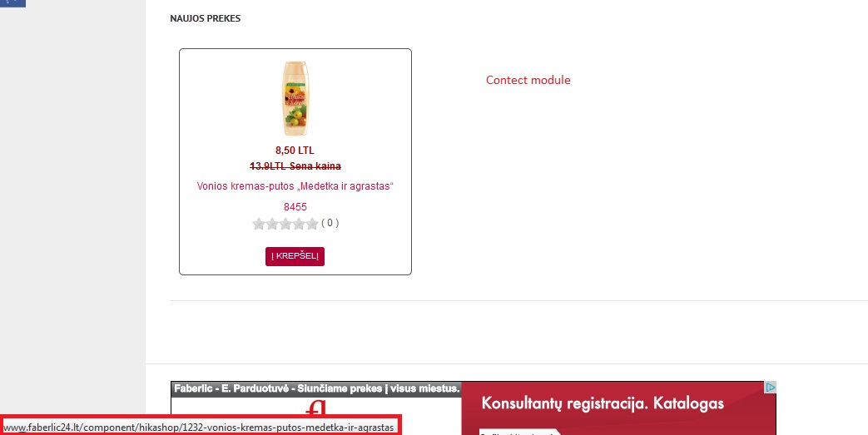The height and width of the screenshot is (435, 868).
Task: Open the Faberlic E. Parduotuvė ad headline
Action: (316, 388)
